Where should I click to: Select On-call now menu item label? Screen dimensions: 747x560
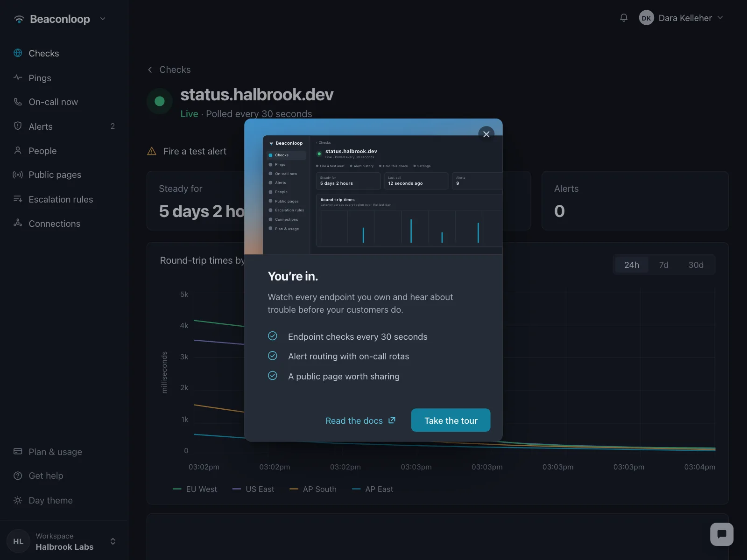click(53, 102)
